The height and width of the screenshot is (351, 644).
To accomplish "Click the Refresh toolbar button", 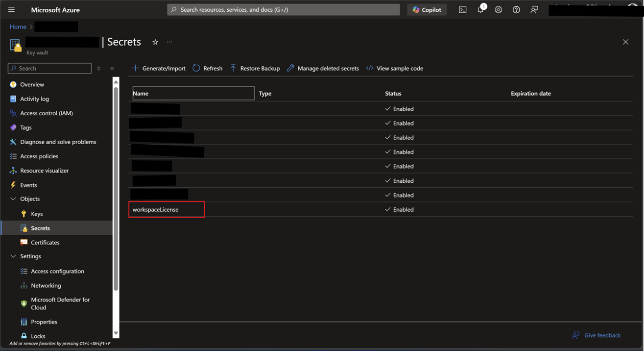I will 208,68.
